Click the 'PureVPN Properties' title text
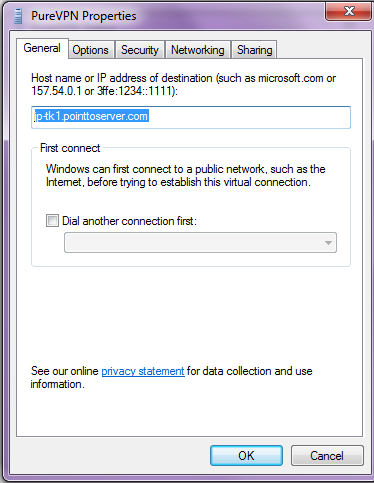This screenshot has width=374, height=483. coord(84,16)
